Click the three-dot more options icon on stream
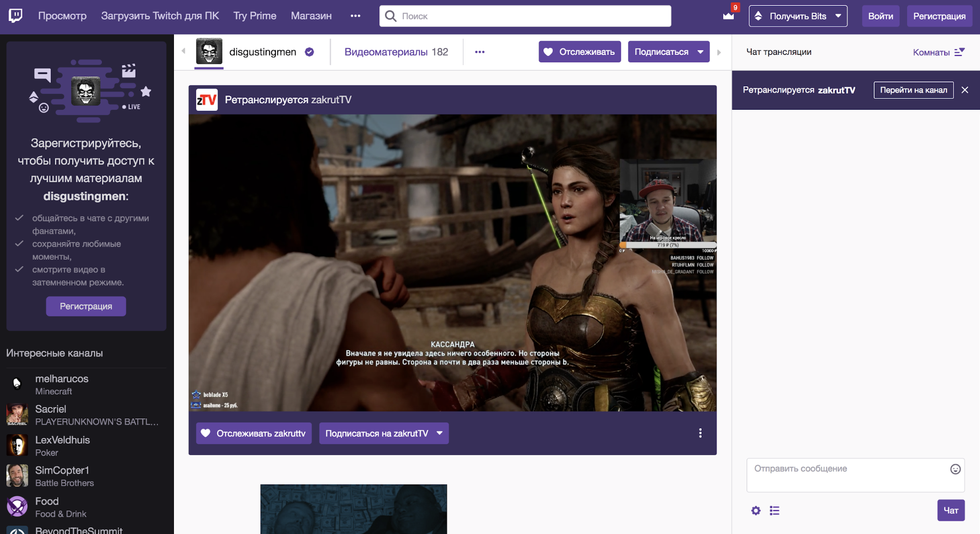The height and width of the screenshot is (534, 980). [x=701, y=434]
